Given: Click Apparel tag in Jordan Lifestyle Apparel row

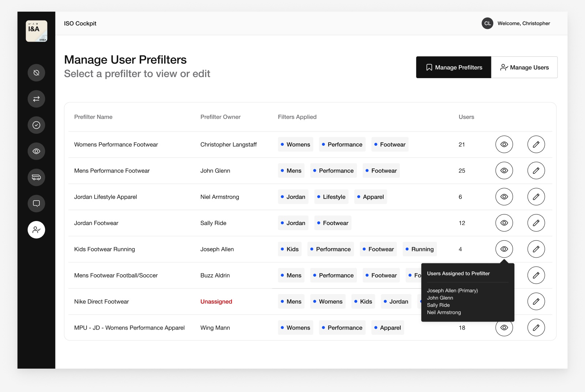Looking at the screenshot, I should 370,197.
